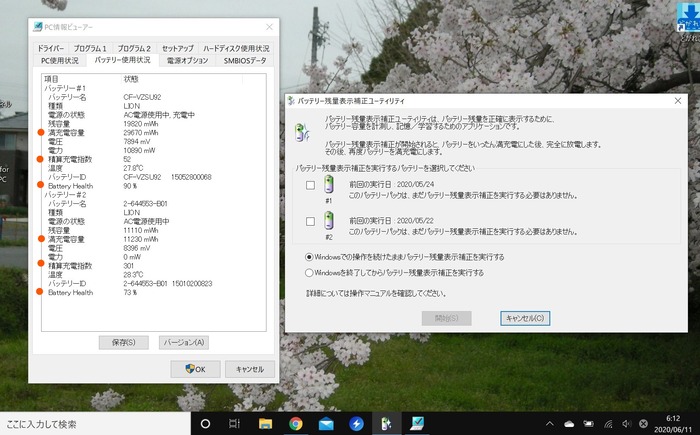
Task: Switch to PC info viewer taskbar icon
Action: [417, 423]
